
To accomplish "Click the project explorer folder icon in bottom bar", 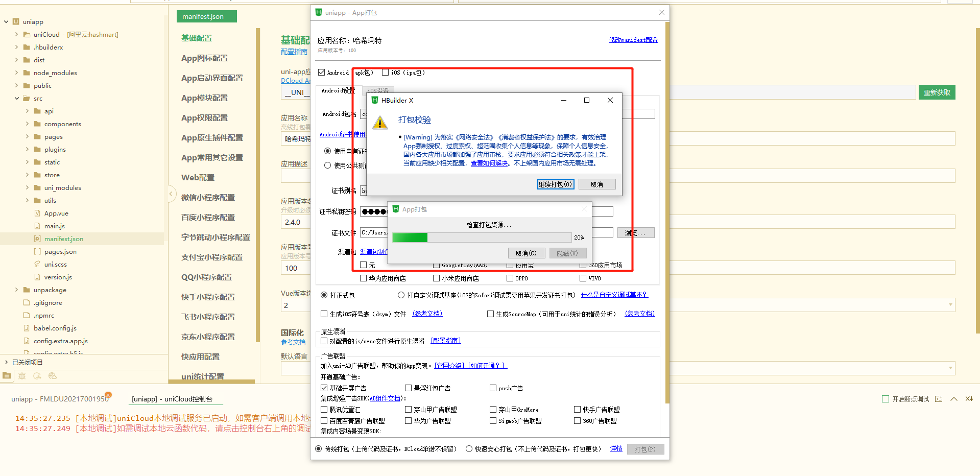I will 7,376.
